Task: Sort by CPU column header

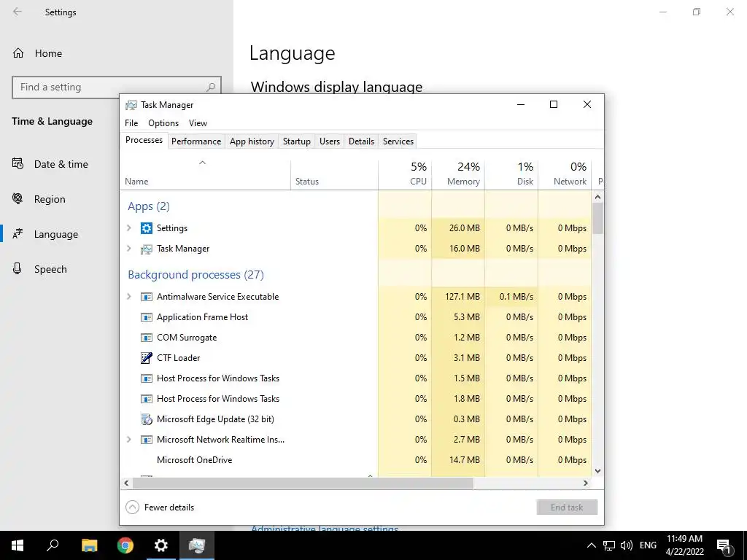Action: coord(405,175)
